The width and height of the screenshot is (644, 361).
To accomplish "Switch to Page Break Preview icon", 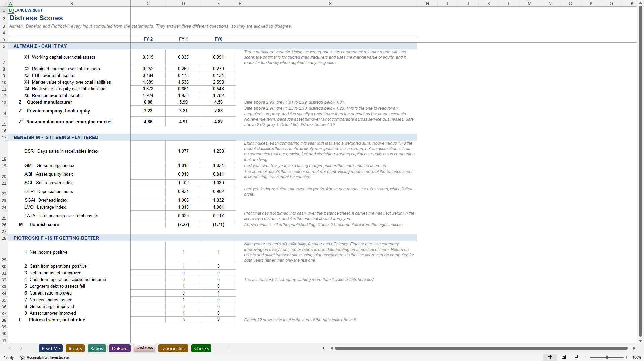I will click(x=577, y=357).
